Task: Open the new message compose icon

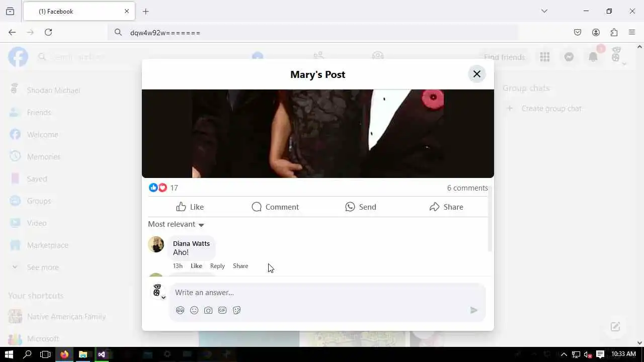Action: (x=615, y=327)
